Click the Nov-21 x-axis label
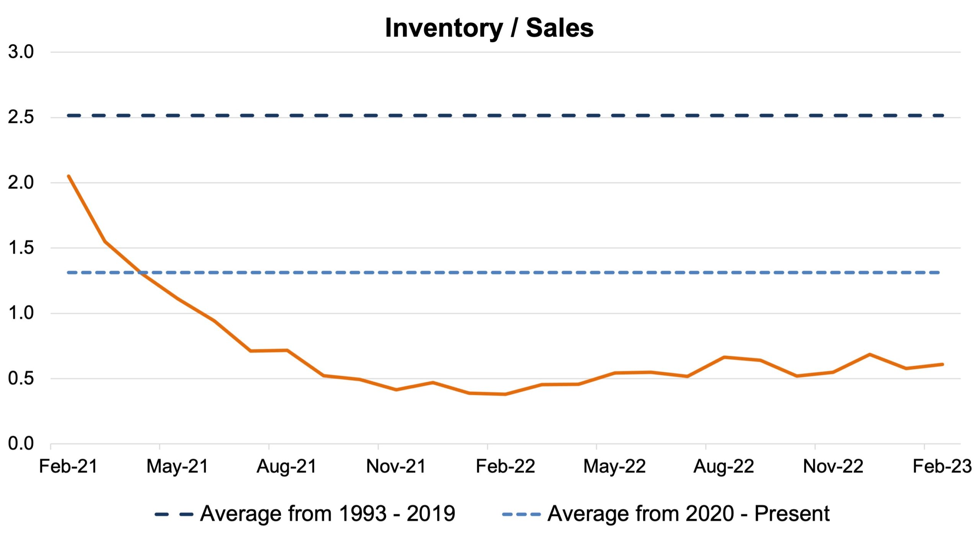Viewport: 980px width, 542px height. point(396,467)
